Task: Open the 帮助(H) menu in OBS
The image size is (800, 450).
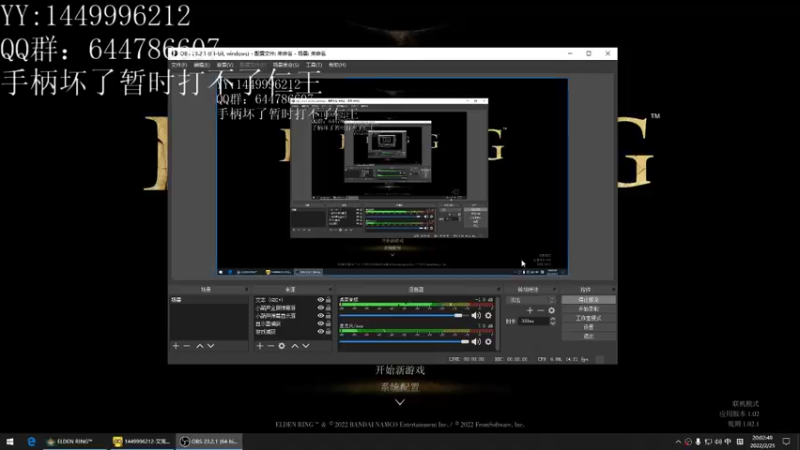Action: (x=337, y=65)
